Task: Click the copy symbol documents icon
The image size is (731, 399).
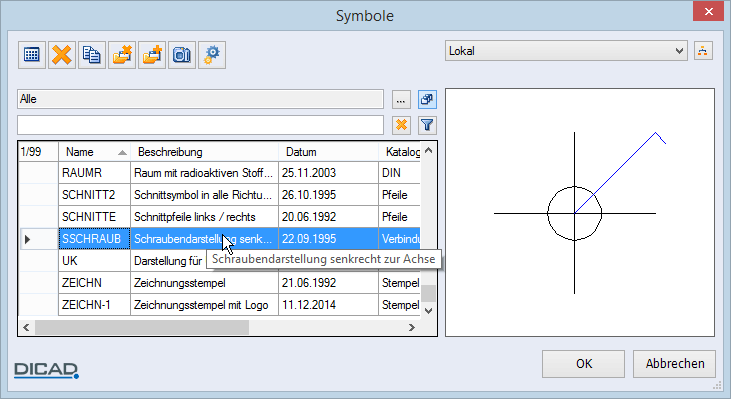Action: [x=91, y=55]
